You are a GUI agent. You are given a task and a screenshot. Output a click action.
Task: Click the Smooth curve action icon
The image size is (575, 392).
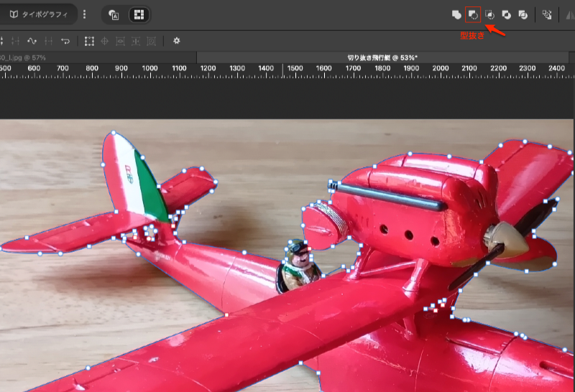point(32,41)
